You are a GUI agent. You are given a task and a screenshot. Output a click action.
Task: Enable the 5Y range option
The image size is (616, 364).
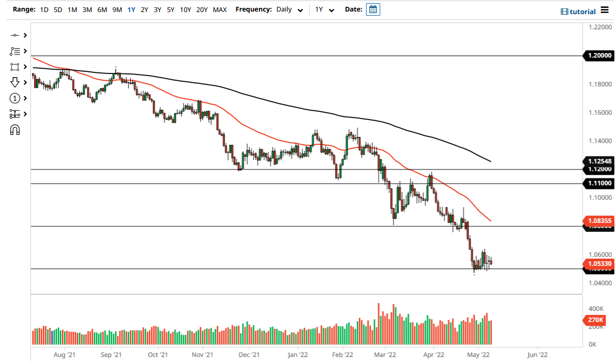pyautogui.click(x=170, y=9)
